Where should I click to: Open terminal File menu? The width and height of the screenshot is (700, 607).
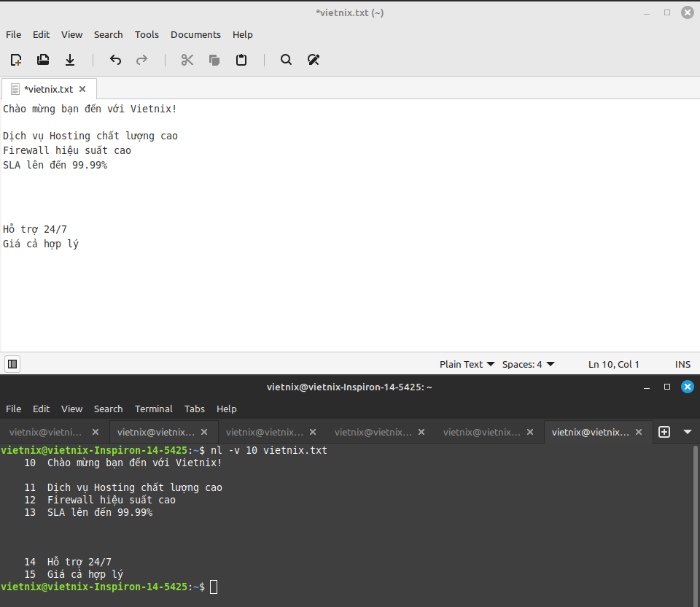click(x=13, y=409)
